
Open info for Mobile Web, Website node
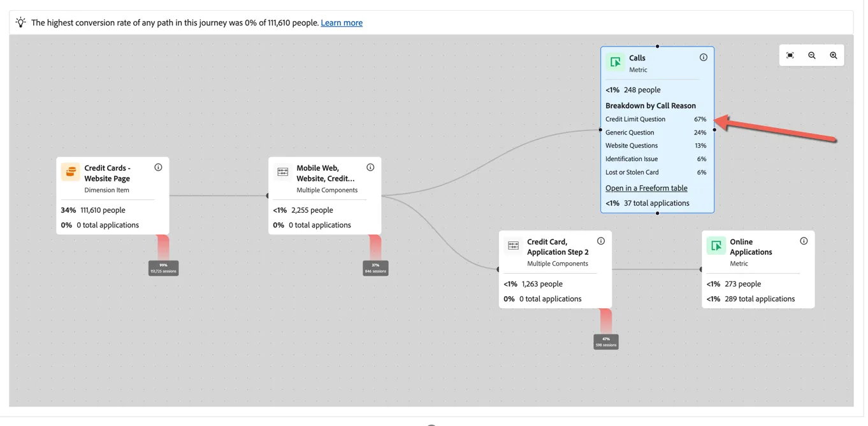point(370,167)
